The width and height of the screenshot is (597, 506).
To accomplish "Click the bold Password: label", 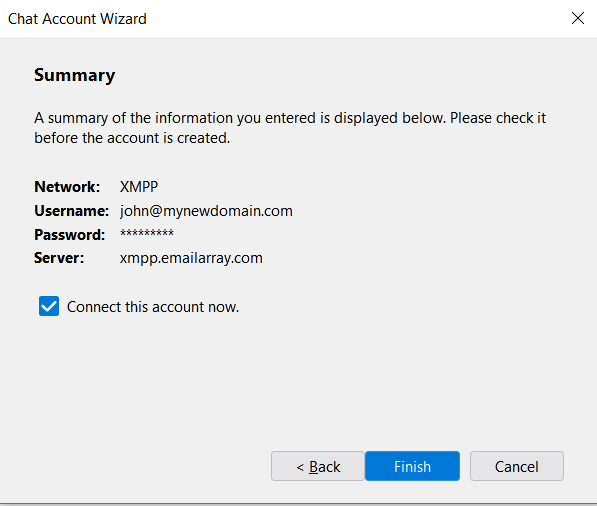I will pos(70,235).
